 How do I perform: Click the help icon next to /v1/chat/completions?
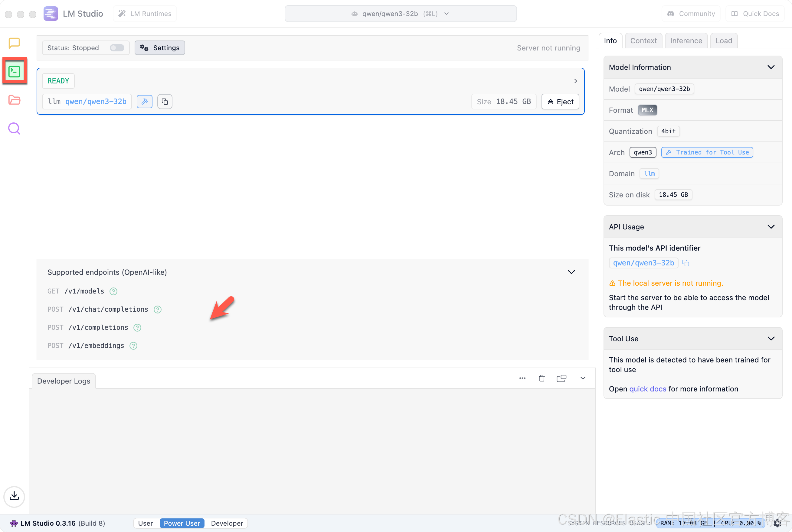tap(158, 310)
